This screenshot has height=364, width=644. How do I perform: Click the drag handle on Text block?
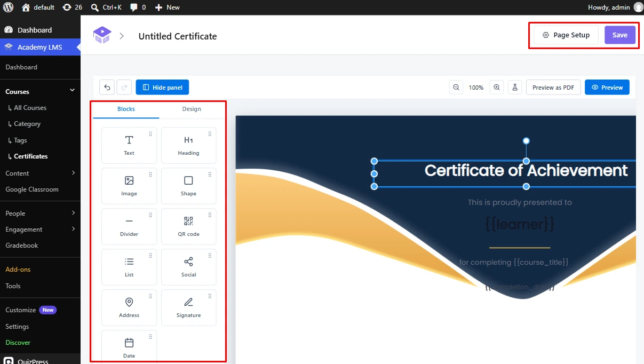150,134
